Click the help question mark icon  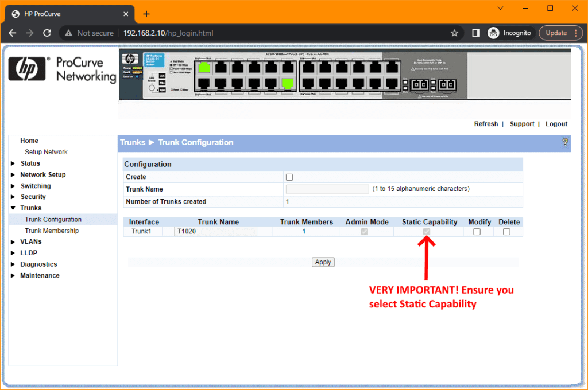point(565,142)
